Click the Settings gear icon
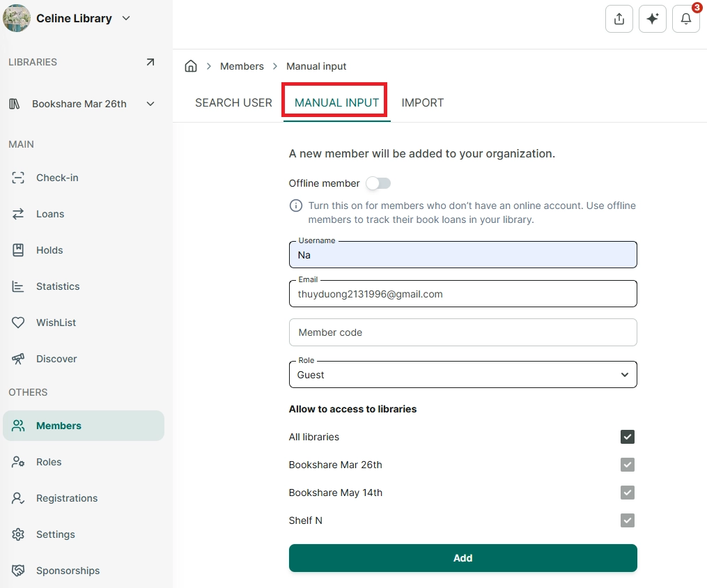707x588 pixels. coord(18,534)
